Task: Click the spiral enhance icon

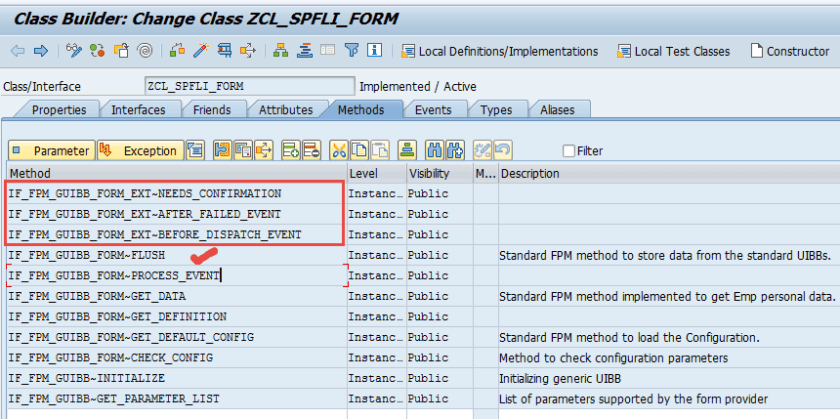Action: 144,51
